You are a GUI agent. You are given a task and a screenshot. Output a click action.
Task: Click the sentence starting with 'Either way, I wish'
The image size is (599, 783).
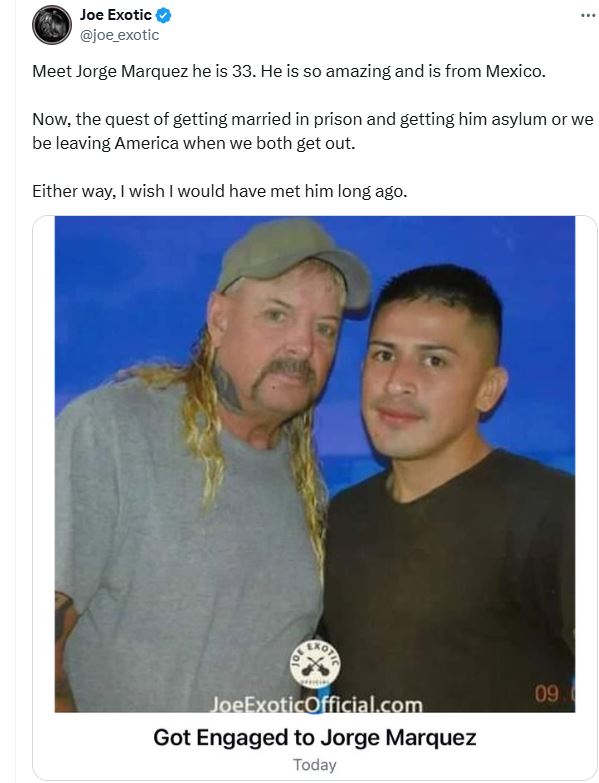click(x=220, y=191)
